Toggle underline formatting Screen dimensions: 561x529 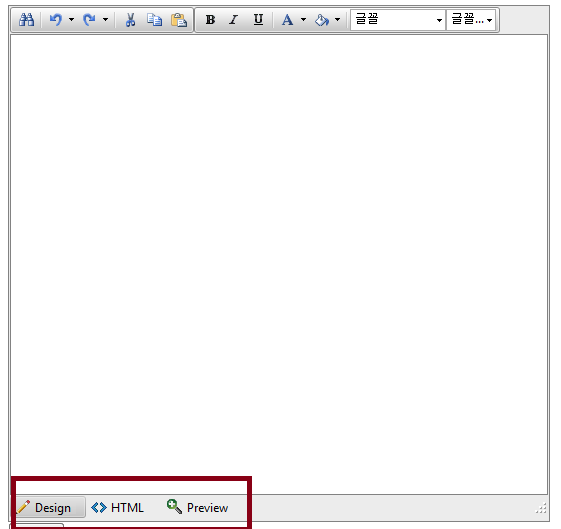pos(258,20)
